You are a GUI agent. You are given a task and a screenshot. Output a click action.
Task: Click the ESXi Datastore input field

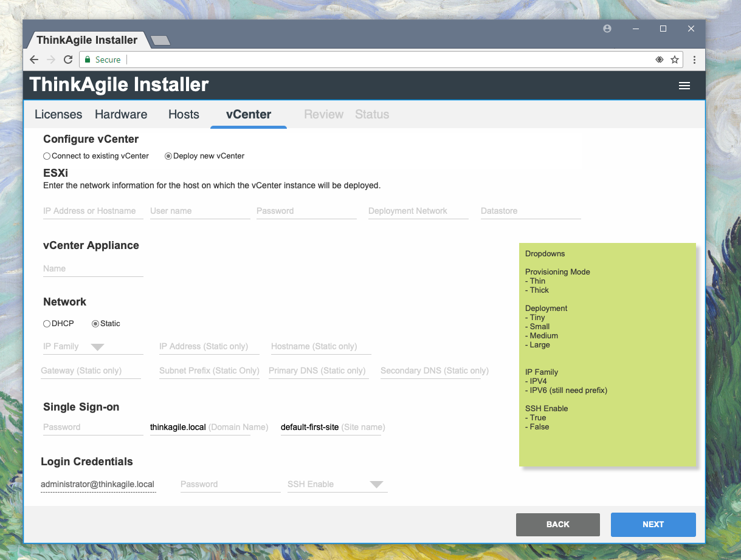pyautogui.click(x=530, y=211)
